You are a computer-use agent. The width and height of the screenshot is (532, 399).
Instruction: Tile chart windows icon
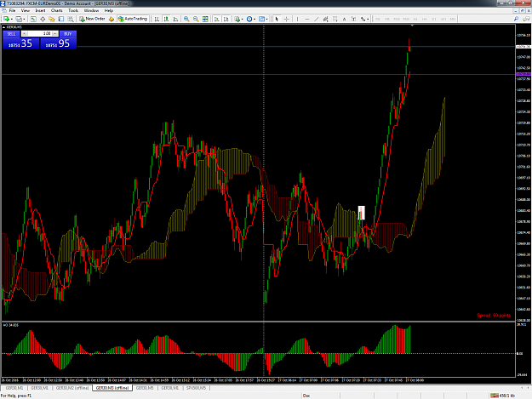coord(205,19)
